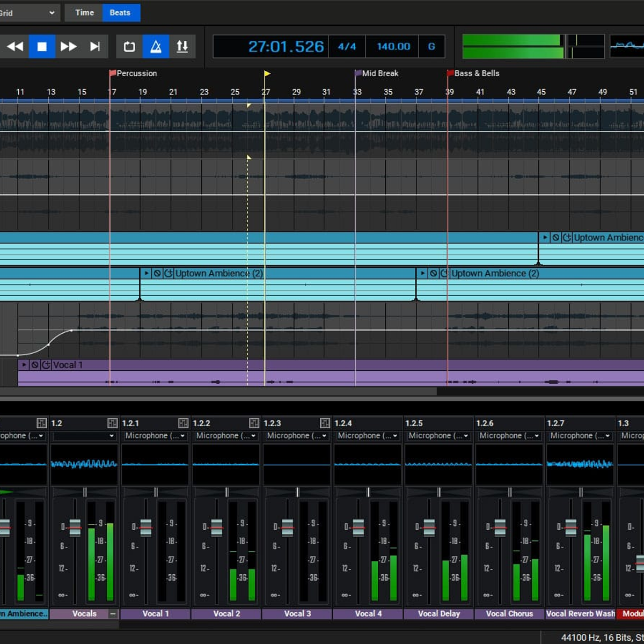Click the Percussion timeline marker
This screenshot has width=644, height=644.
point(133,74)
